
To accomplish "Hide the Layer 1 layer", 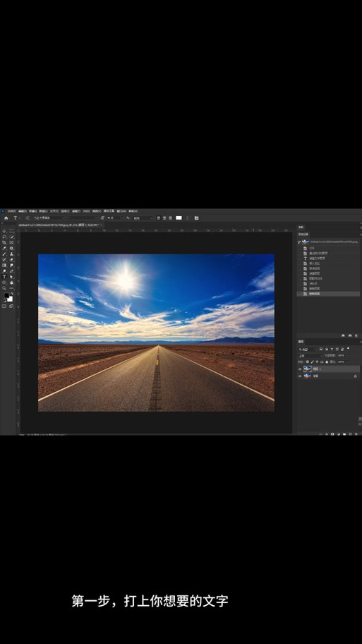I will (x=300, y=369).
